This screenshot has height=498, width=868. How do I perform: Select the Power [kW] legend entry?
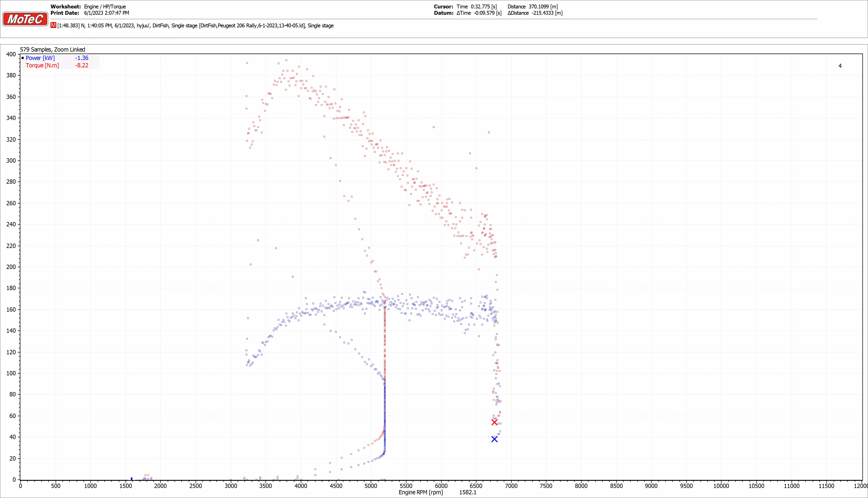40,58
